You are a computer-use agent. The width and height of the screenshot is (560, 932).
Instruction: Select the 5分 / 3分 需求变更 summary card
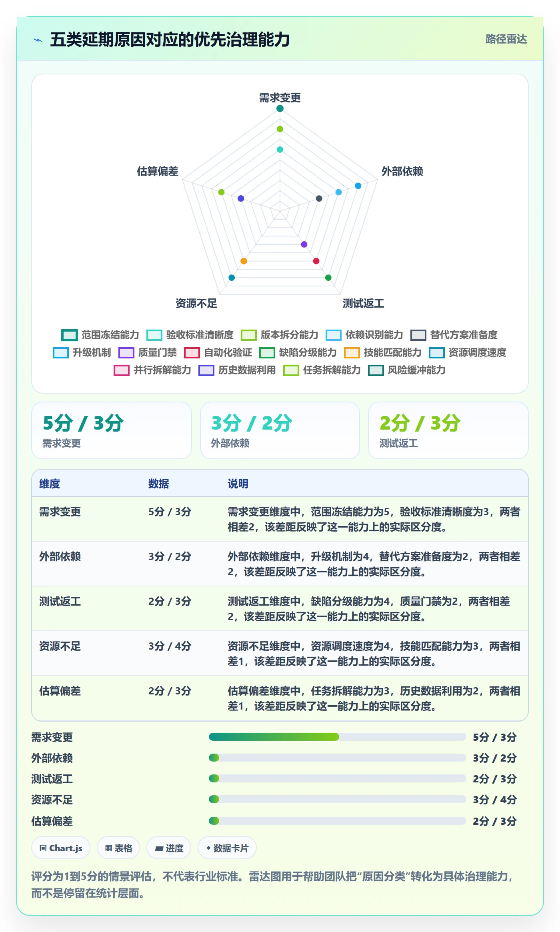pyautogui.click(x=112, y=430)
